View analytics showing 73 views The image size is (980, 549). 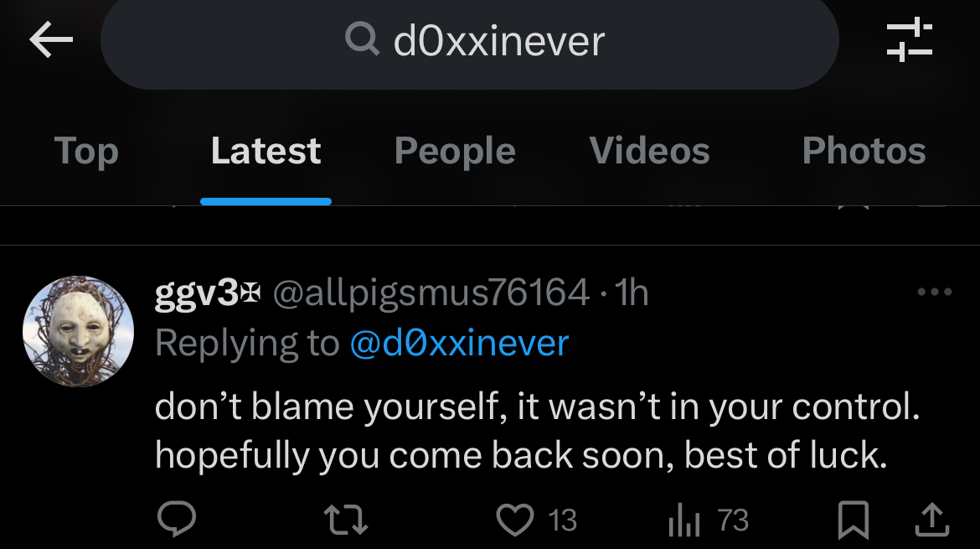click(x=708, y=520)
